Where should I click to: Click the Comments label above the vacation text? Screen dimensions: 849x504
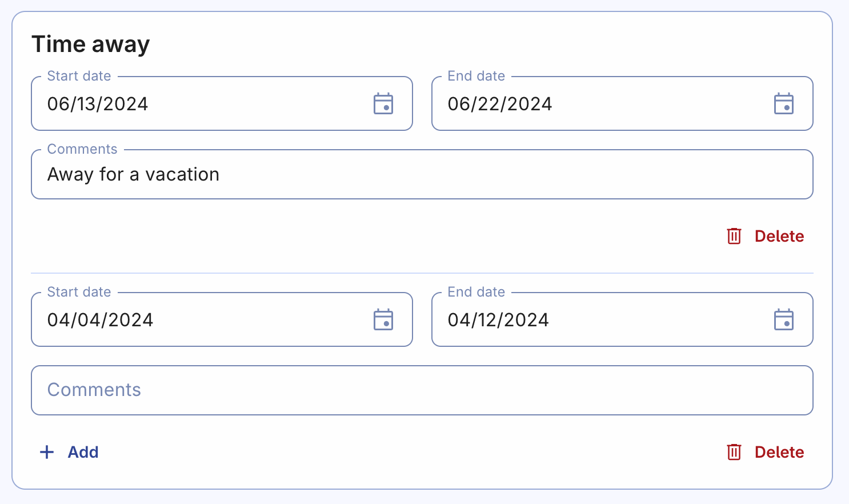(82, 149)
